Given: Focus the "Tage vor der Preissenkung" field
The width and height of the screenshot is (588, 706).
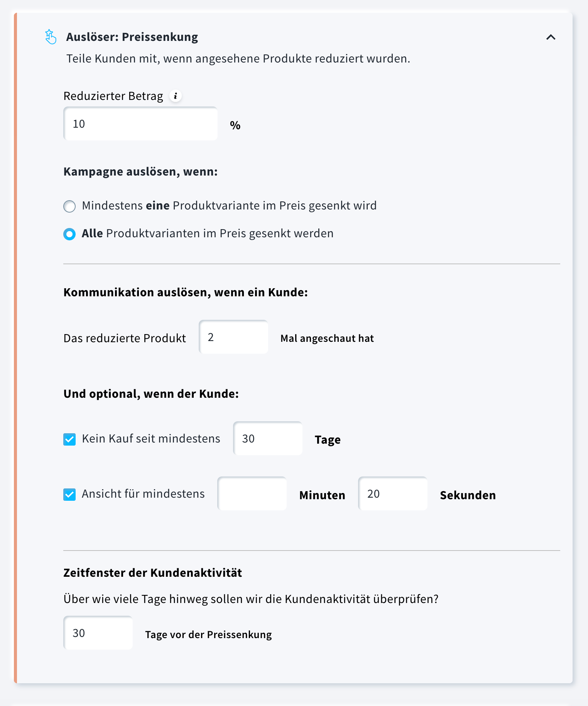Looking at the screenshot, I should [x=98, y=633].
